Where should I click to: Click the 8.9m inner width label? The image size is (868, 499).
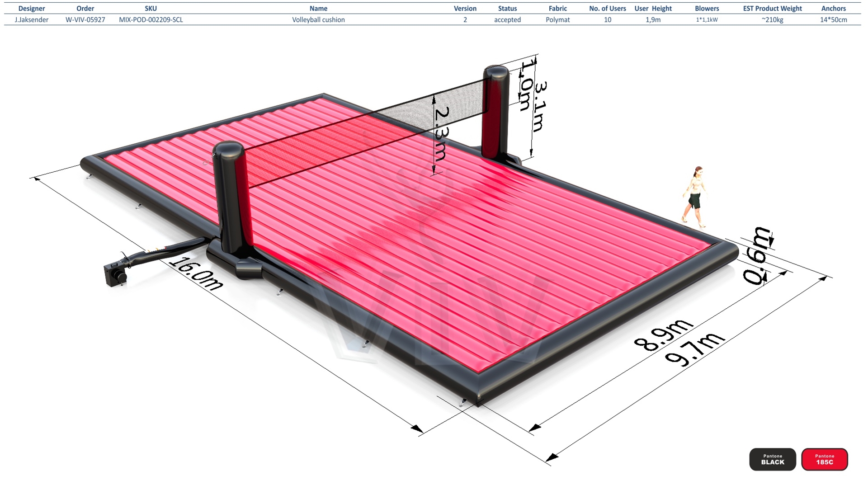(x=664, y=335)
